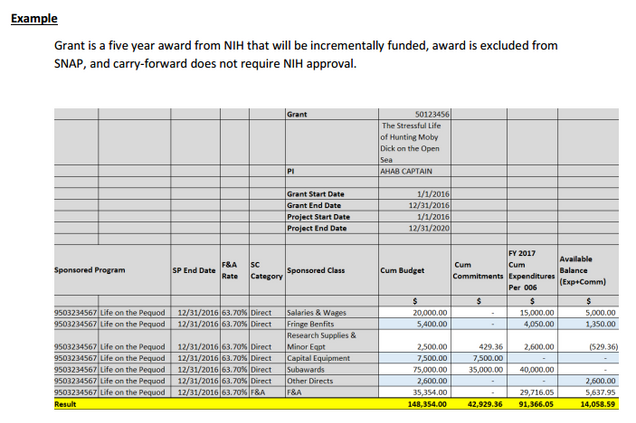This screenshot has width=636, height=423.
Task: Select the F&A Rate column header
Action: coord(231,270)
